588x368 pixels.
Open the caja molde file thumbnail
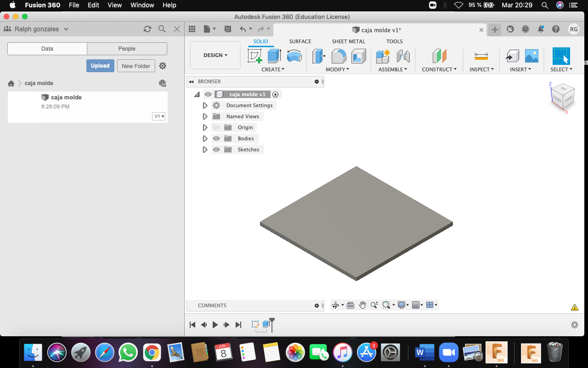pos(24,107)
